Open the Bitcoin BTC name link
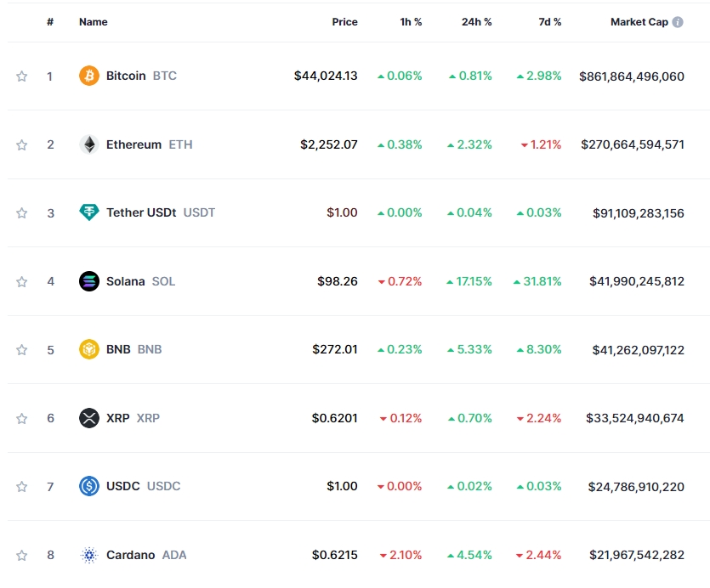710x588 pixels. click(128, 76)
